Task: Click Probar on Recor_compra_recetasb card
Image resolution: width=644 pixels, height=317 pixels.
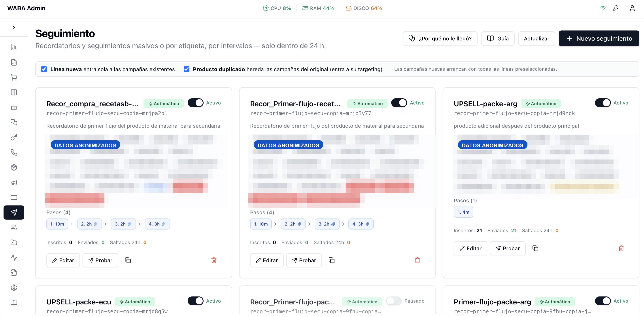Action: pos(100,260)
